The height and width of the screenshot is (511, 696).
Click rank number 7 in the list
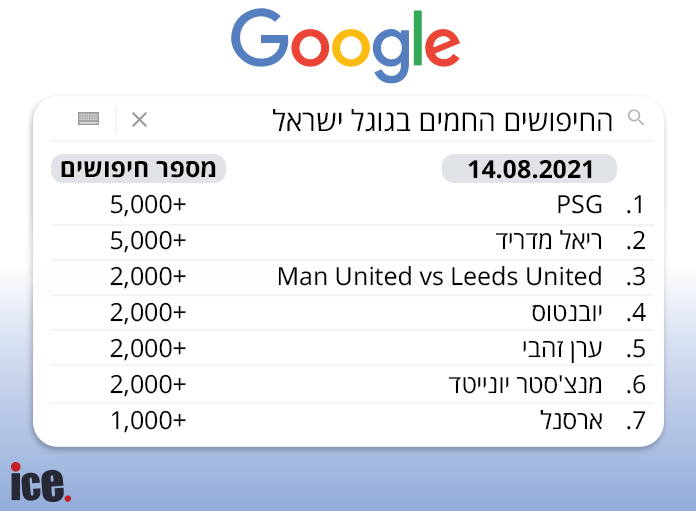pos(634,421)
